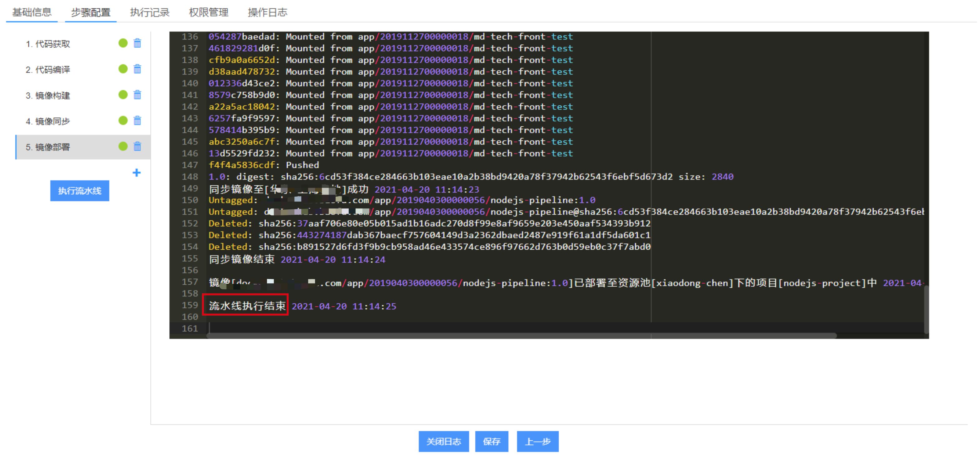Viewport: 980px width, 455px height.
Task: Click vertical scrollbar of the log viewer
Action: coord(926,309)
